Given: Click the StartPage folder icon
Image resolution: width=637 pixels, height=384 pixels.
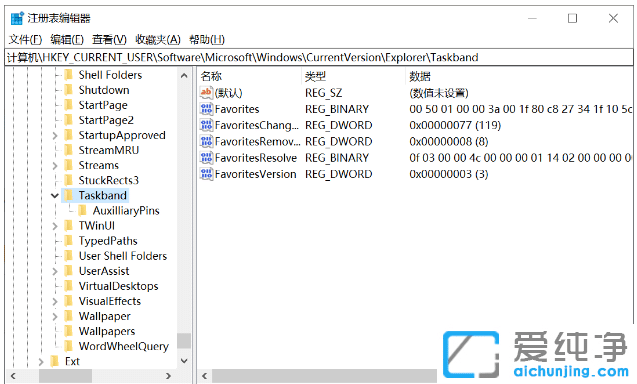Looking at the screenshot, I should point(69,105).
